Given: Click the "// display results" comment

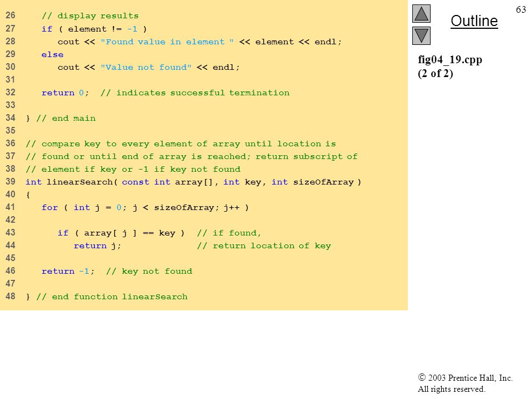Looking at the screenshot, I should coord(90,16).
